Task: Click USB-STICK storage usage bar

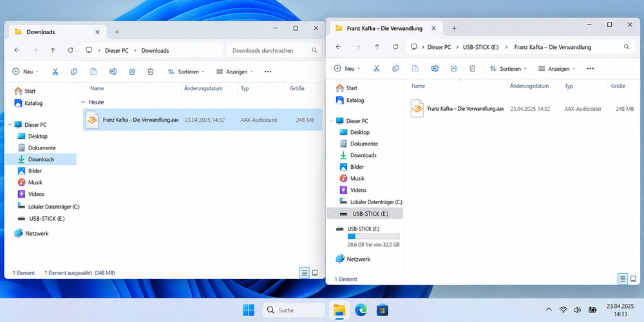Action: [374, 236]
